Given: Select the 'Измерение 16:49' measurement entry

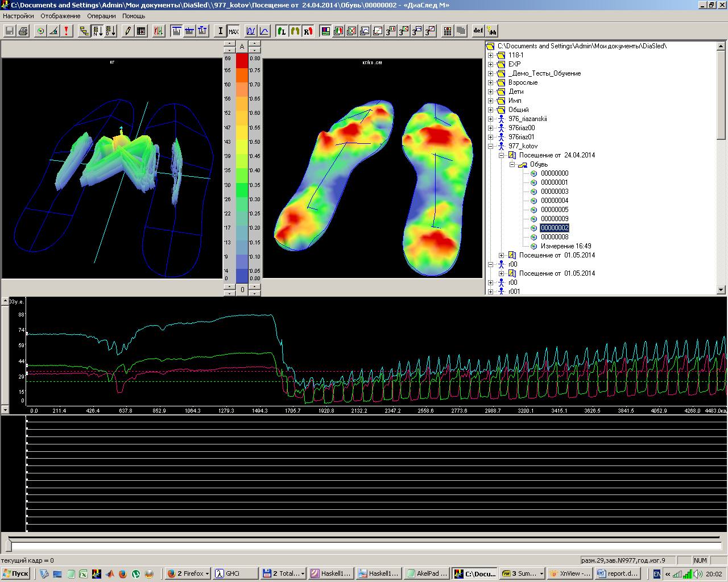Looking at the screenshot, I should coord(565,246).
